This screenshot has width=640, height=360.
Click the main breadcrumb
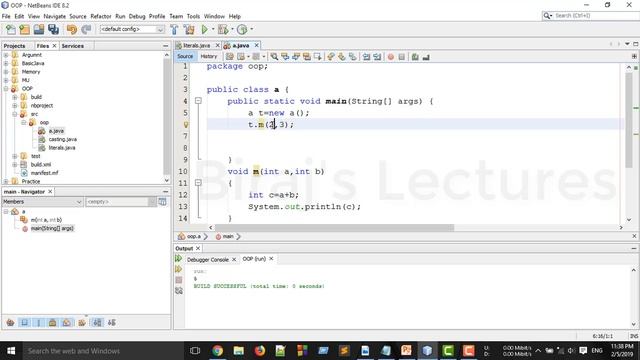coord(228,236)
